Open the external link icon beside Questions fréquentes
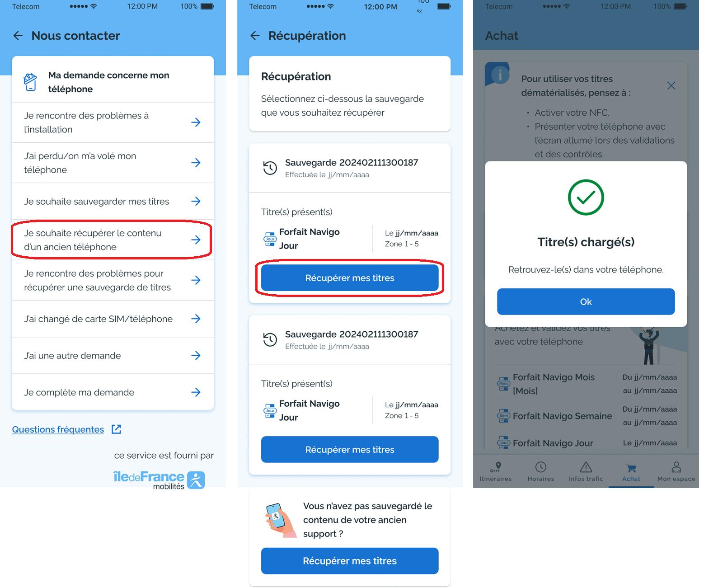This screenshot has width=704, height=588. pos(116,429)
